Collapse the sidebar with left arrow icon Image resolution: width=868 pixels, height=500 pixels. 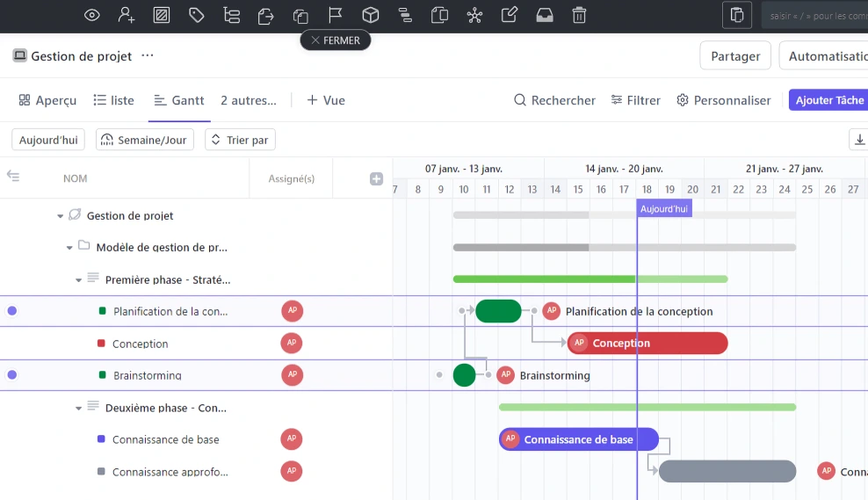[13, 176]
